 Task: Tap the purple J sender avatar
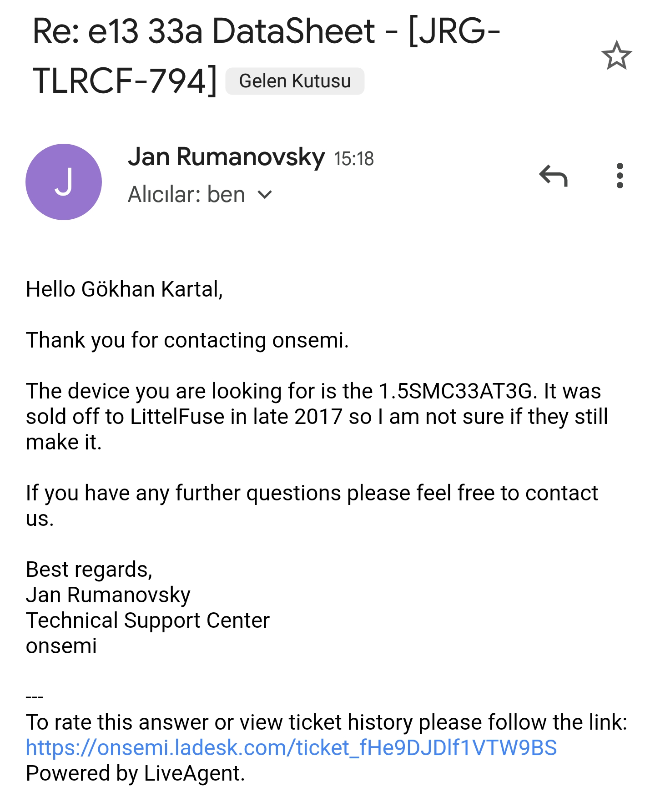pyautogui.click(x=64, y=182)
